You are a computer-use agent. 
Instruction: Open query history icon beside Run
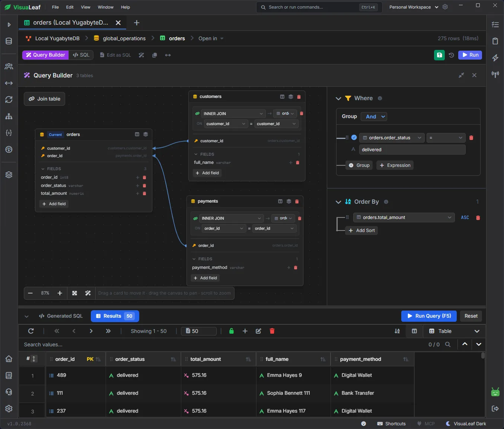coord(452,55)
